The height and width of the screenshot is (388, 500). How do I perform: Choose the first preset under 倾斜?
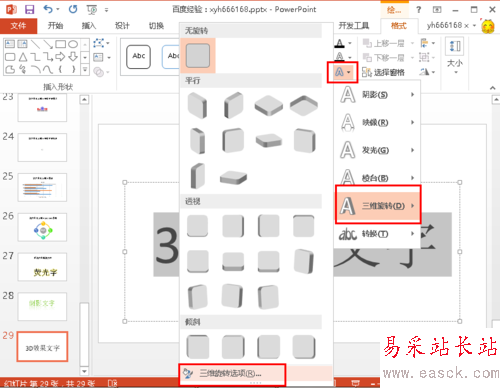pyautogui.click(x=198, y=347)
